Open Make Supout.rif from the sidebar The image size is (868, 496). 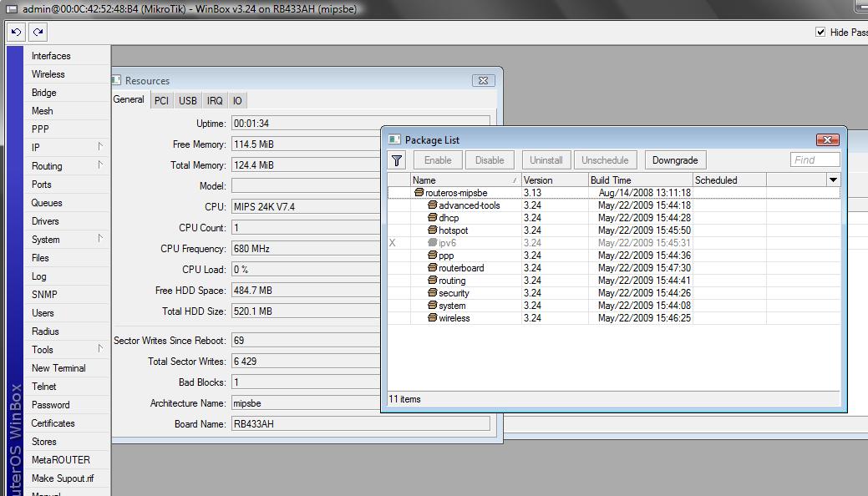[63, 478]
